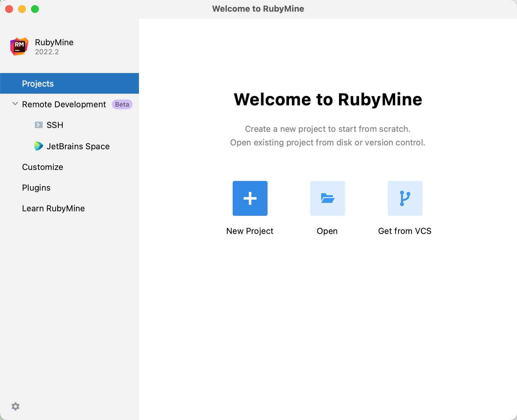Switch to the Plugins section
517x420 pixels.
point(36,187)
